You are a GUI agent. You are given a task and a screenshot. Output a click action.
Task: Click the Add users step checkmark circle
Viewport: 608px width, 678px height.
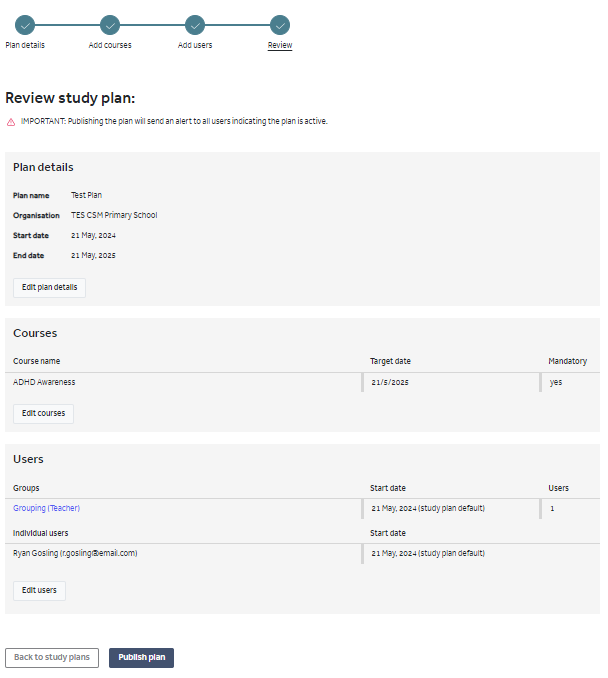click(x=195, y=26)
